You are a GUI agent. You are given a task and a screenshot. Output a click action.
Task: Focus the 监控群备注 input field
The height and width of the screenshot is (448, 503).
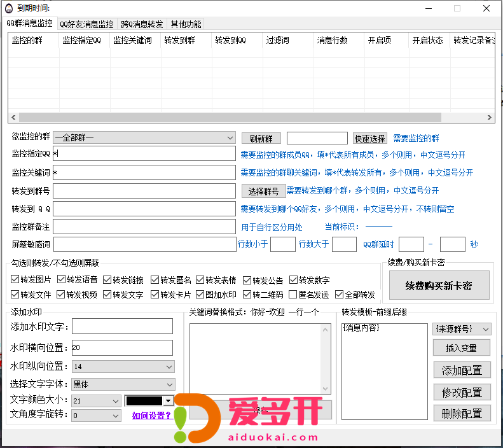click(x=144, y=227)
